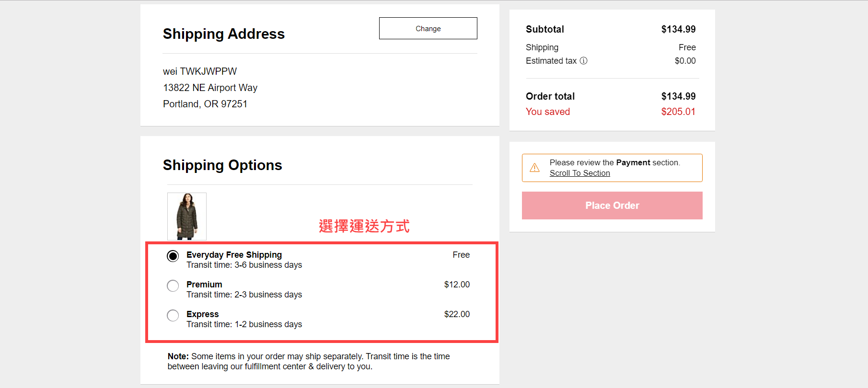Click the Order total label
Viewport: 868px width, 388px height.
coord(550,96)
